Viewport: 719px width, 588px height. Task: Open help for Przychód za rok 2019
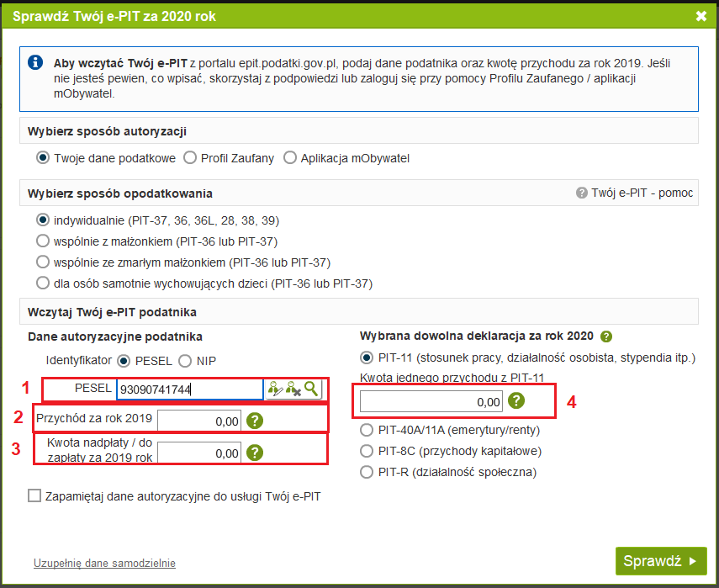coord(256,421)
